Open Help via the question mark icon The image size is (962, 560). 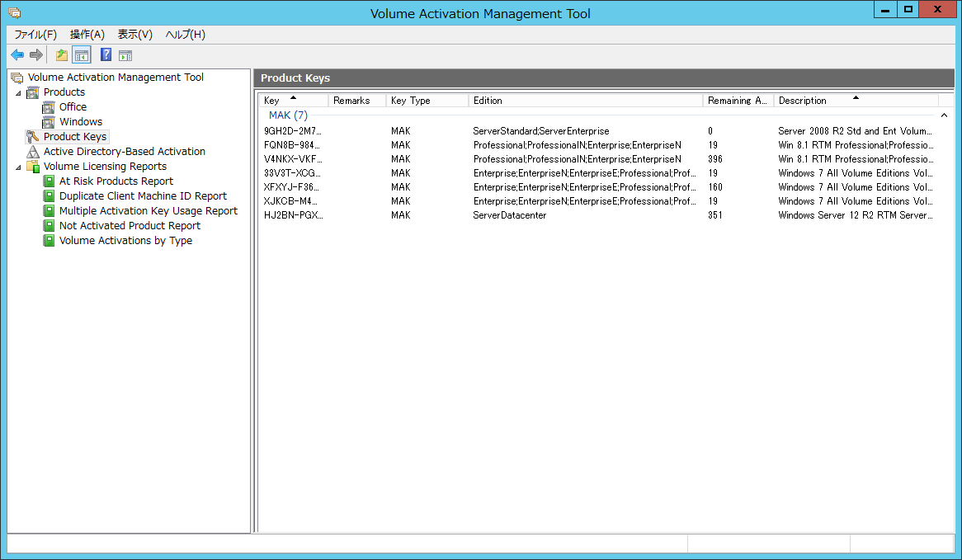(106, 55)
